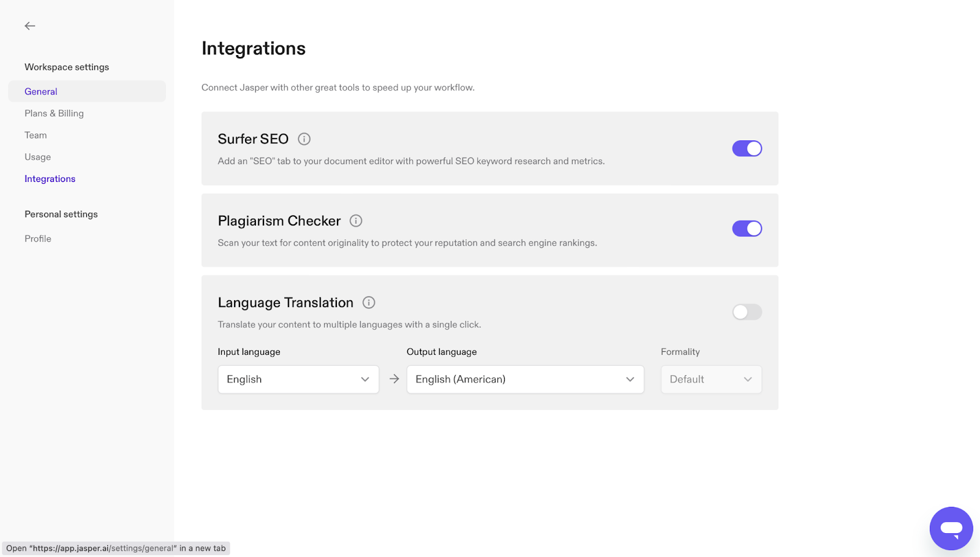Open Usage settings
Image resolution: width=980 pixels, height=557 pixels.
(x=37, y=157)
